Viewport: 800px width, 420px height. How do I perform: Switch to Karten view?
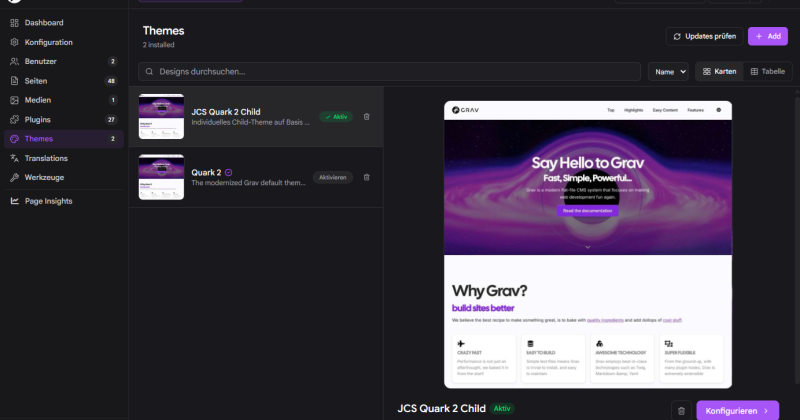719,71
